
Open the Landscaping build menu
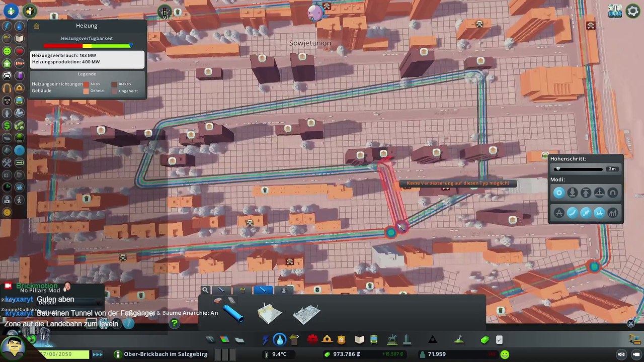(x=459, y=340)
